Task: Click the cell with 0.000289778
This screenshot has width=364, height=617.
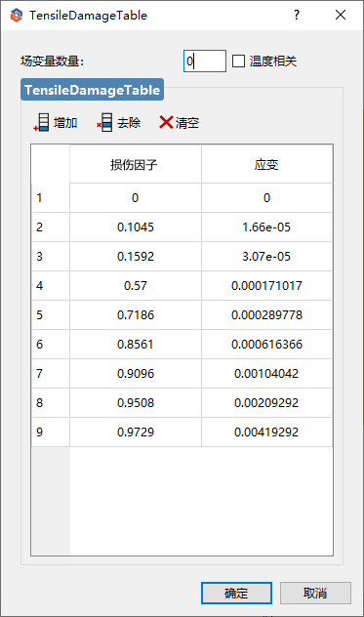Action: 266,315
